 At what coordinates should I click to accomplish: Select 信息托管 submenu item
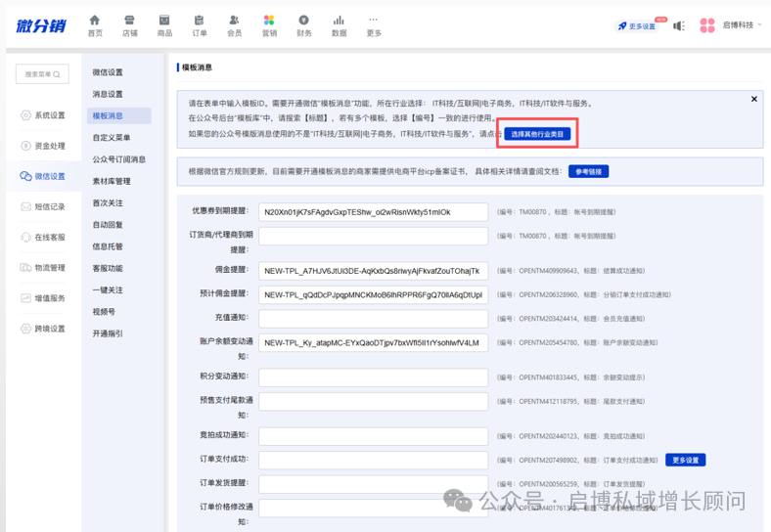[108, 246]
